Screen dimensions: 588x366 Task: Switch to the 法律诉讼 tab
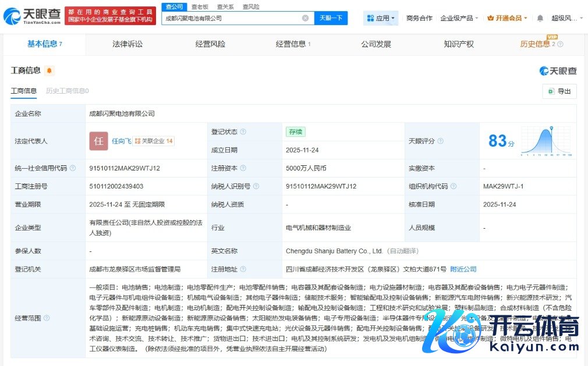tap(127, 44)
